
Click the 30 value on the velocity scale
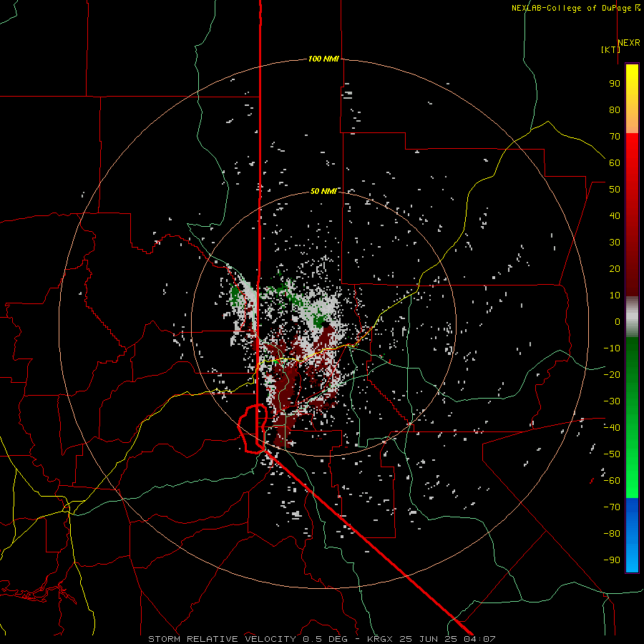pyautogui.click(x=615, y=243)
